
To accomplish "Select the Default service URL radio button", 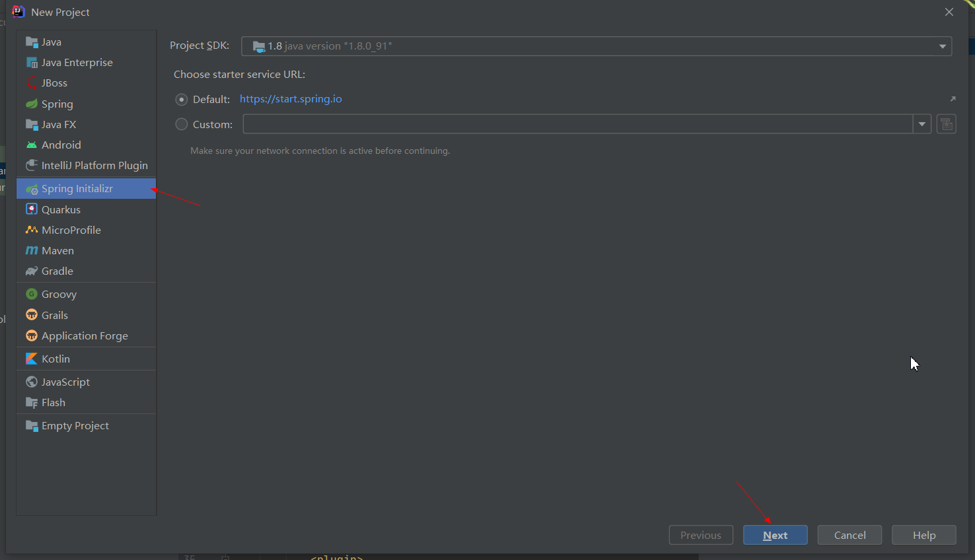I will pos(182,100).
